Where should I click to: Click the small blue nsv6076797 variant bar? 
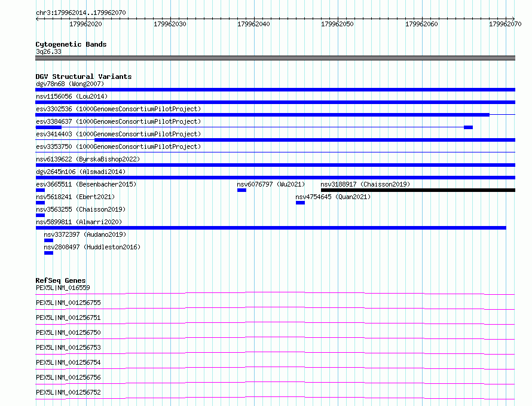[241, 190]
